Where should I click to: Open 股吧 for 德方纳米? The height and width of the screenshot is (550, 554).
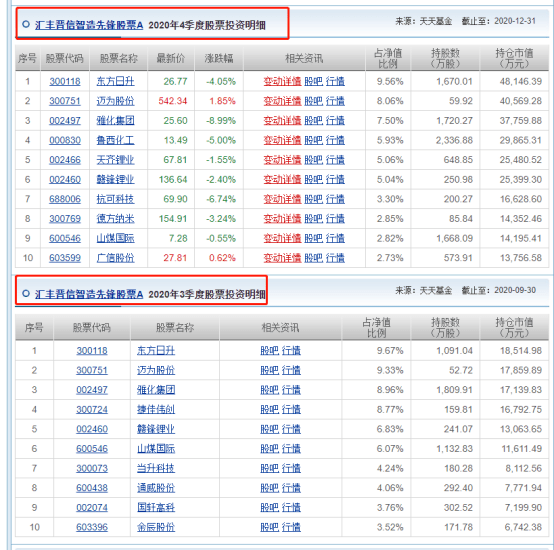[x=313, y=219]
